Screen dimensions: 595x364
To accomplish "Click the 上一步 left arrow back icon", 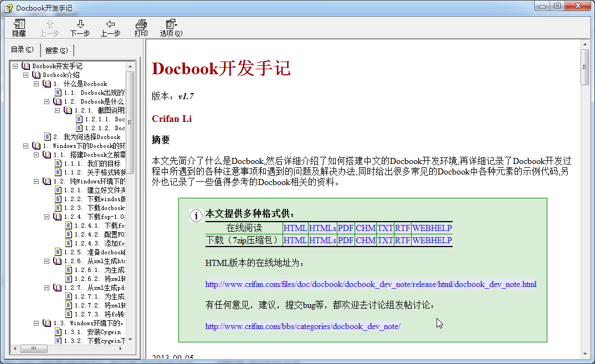I will (x=110, y=24).
